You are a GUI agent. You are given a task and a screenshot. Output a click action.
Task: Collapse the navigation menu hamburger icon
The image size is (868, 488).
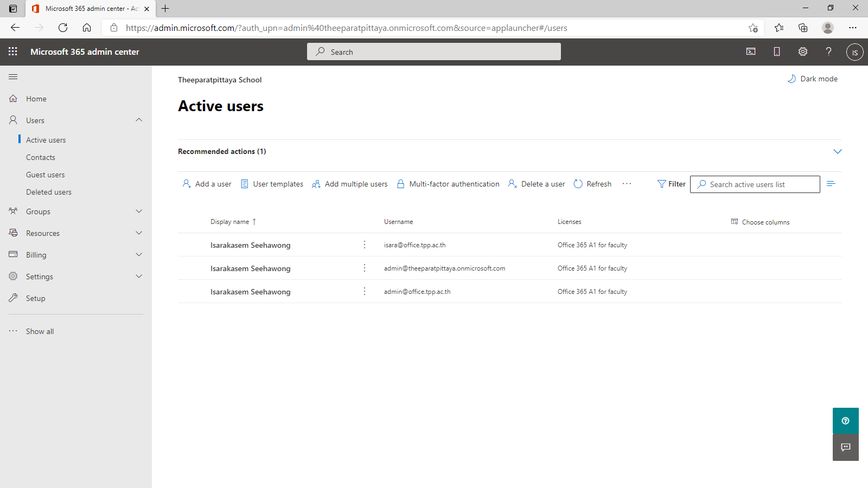coord(13,76)
